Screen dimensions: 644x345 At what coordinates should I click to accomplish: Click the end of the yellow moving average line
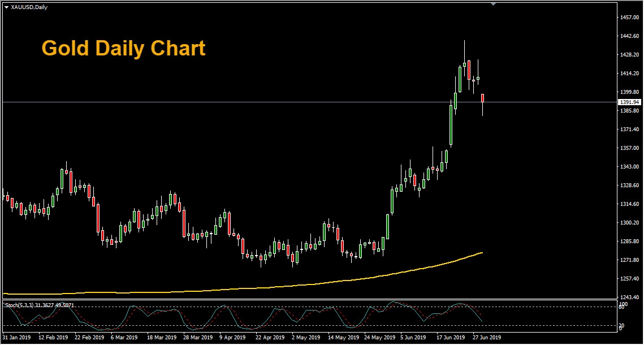(x=482, y=253)
